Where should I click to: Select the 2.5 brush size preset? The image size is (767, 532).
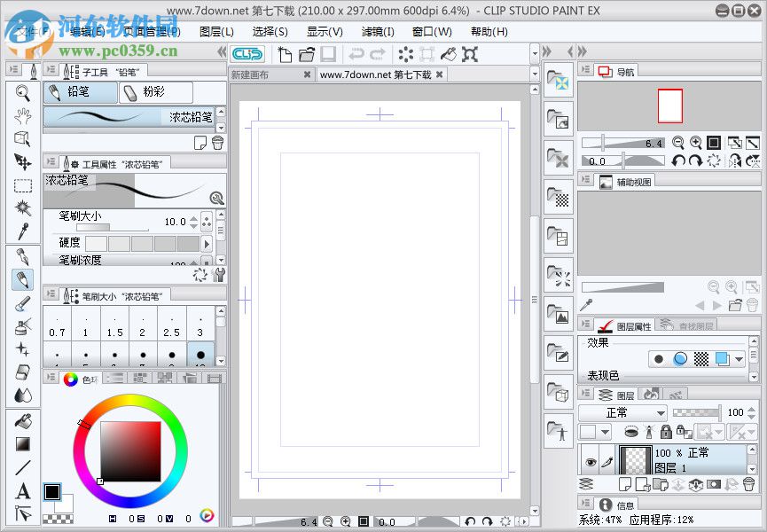(171, 328)
